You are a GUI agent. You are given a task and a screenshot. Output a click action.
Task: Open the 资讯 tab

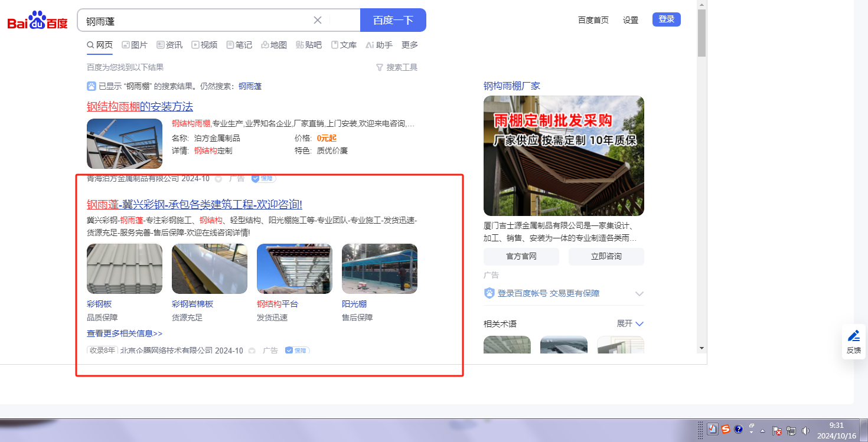[169, 45]
